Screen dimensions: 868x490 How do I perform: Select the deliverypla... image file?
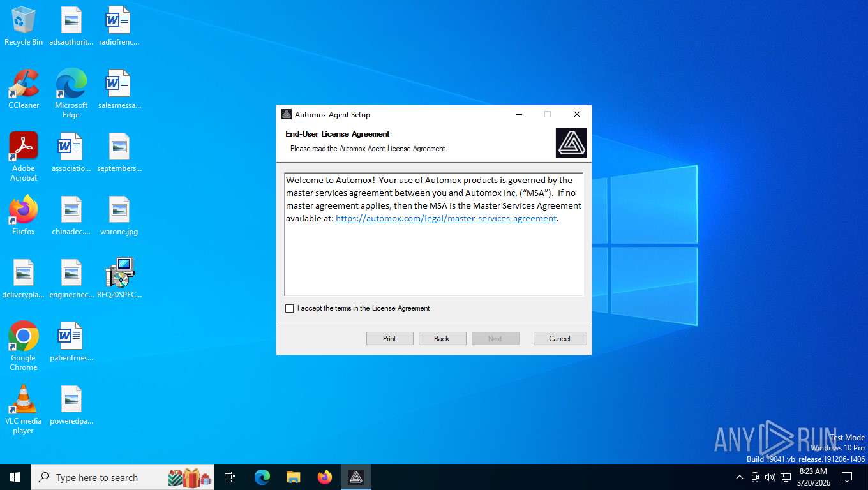coord(24,279)
